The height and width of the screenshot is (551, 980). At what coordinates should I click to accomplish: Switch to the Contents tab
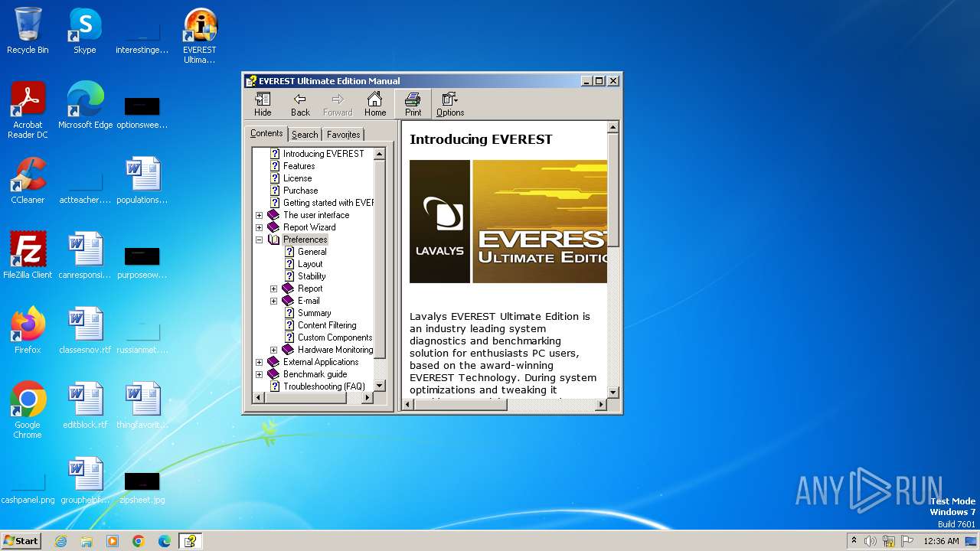266,133
